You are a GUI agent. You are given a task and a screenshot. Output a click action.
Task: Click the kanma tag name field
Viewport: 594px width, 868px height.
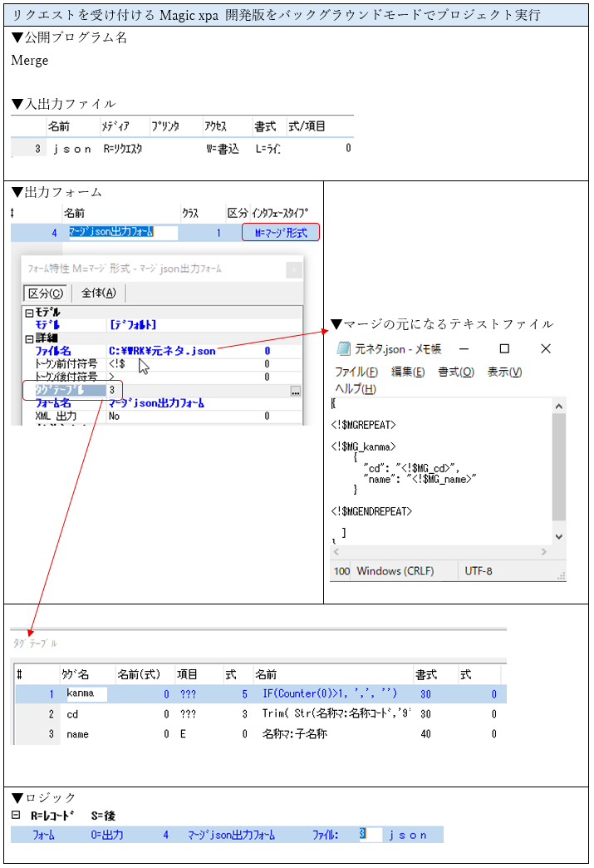coord(86,693)
